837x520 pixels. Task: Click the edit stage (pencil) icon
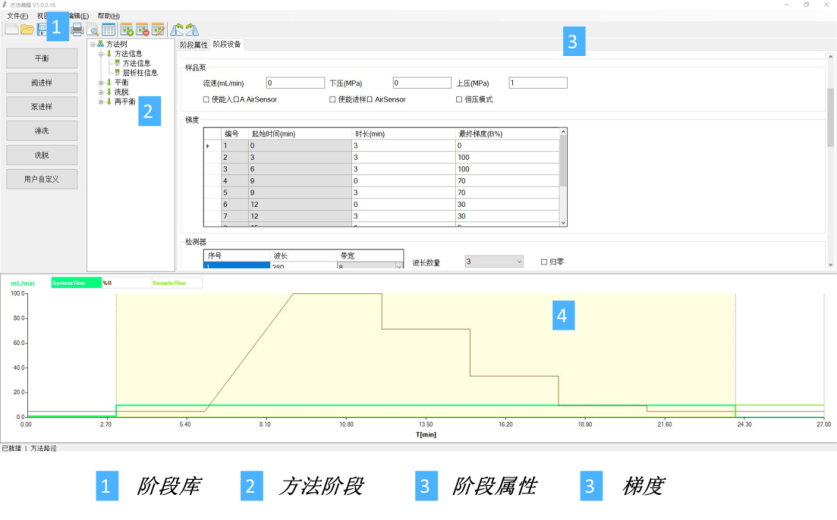(x=158, y=30)
